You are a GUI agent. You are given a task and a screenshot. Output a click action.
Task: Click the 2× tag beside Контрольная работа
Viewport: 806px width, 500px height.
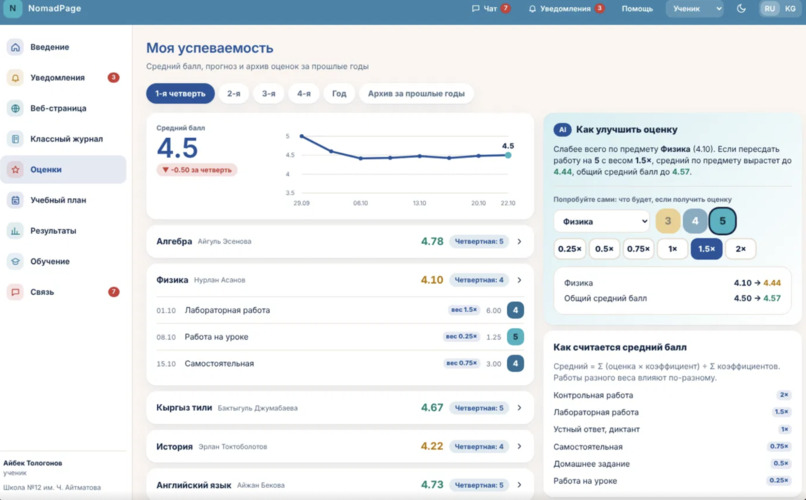click(784, 395)
